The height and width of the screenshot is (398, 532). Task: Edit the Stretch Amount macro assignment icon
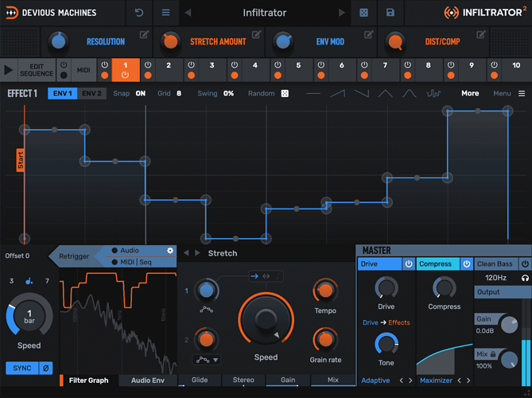(257, 34)
